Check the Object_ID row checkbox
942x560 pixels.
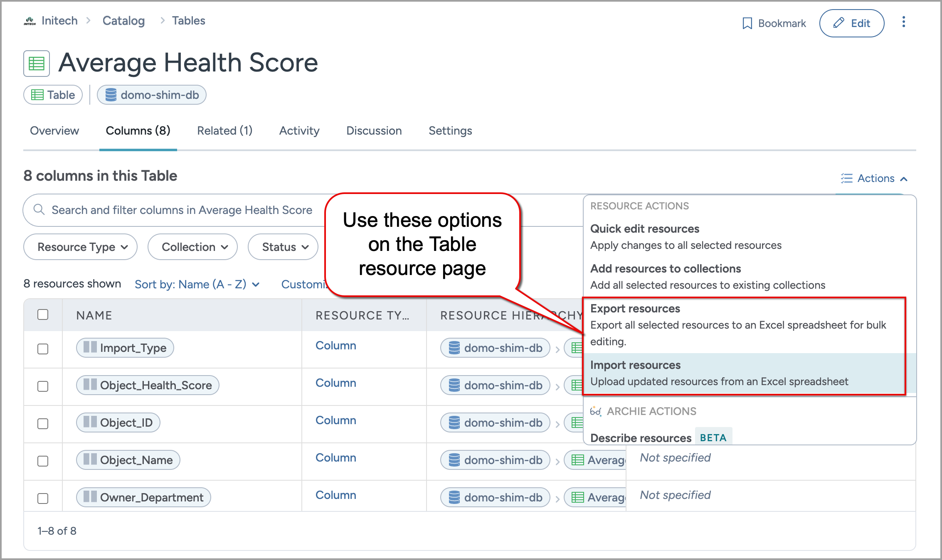(43, 423)
